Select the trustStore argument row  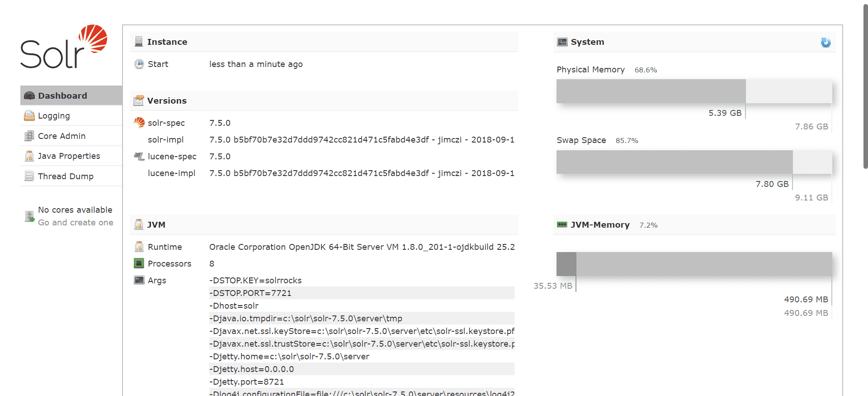click(x=362, y=344)
